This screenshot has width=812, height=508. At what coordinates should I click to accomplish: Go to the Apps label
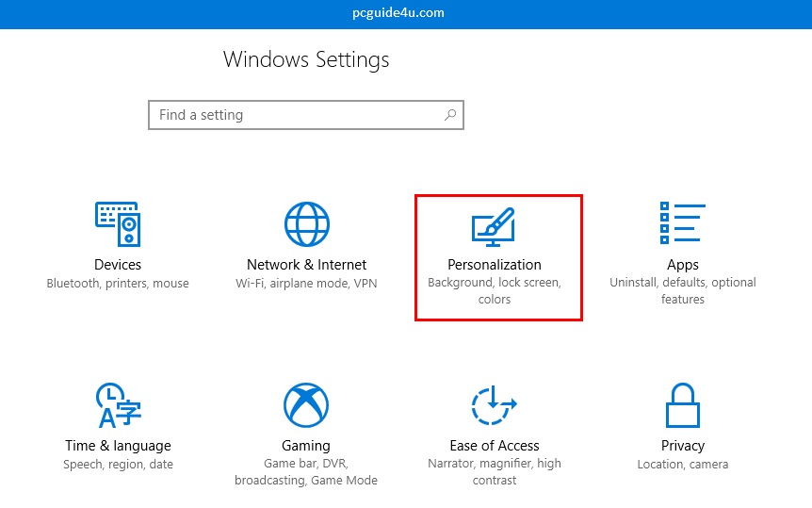pyautogui.click(x=683, y=265)
